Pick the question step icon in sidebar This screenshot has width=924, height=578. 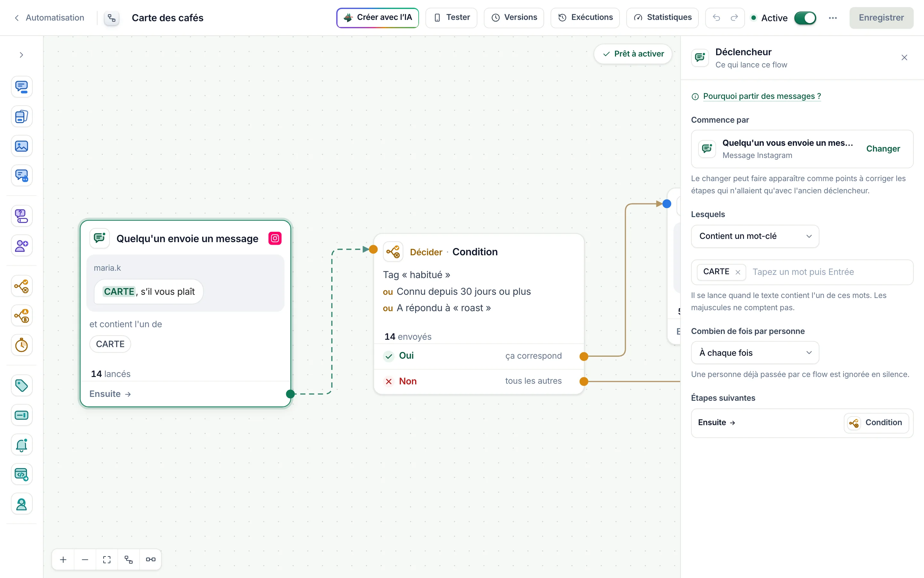[21, 216]
